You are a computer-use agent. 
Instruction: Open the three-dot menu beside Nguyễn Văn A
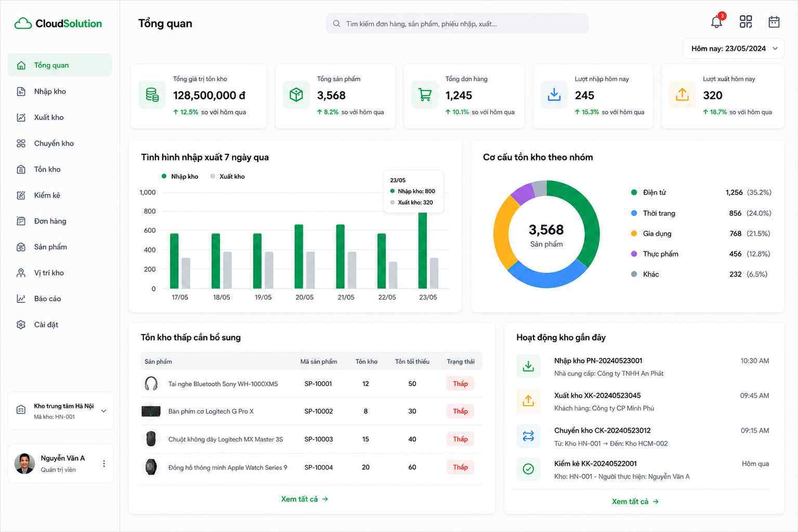tap(104, 463)
